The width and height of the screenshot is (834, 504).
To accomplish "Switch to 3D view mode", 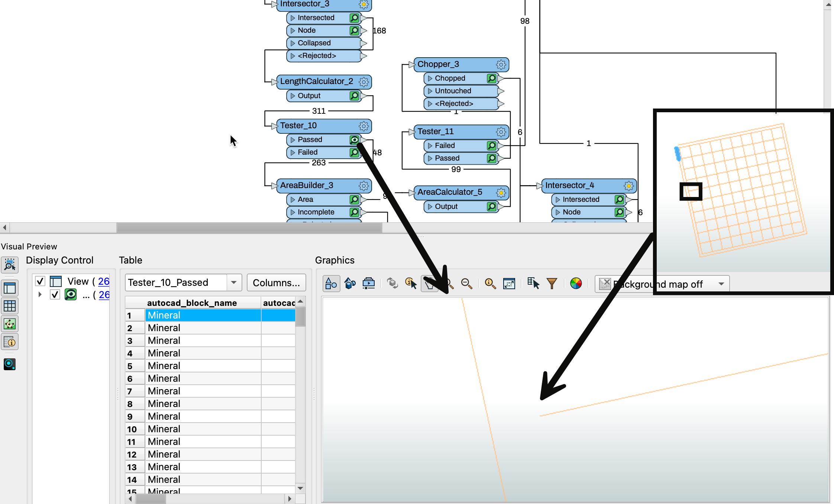I will point(350,284).
